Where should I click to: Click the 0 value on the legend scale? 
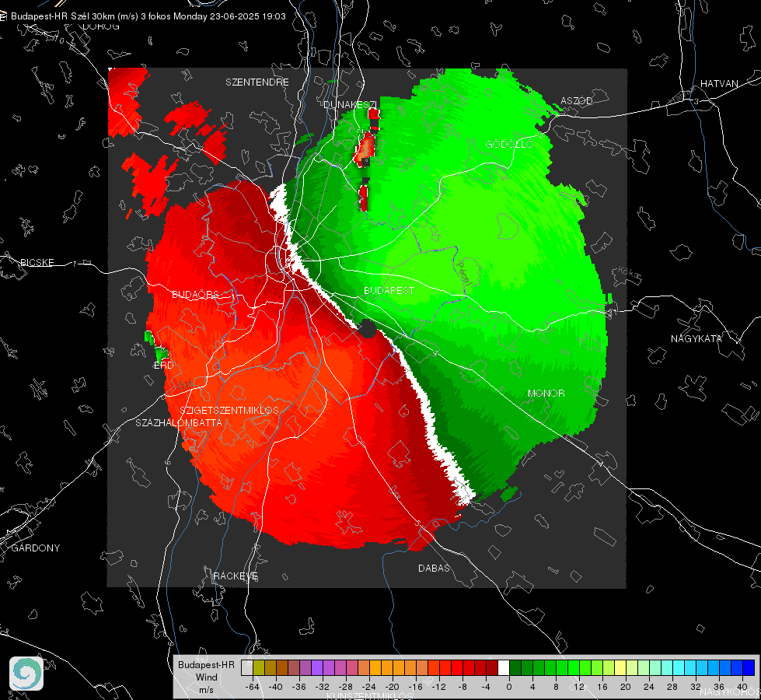pyautogui.click(x=509, y=687)
